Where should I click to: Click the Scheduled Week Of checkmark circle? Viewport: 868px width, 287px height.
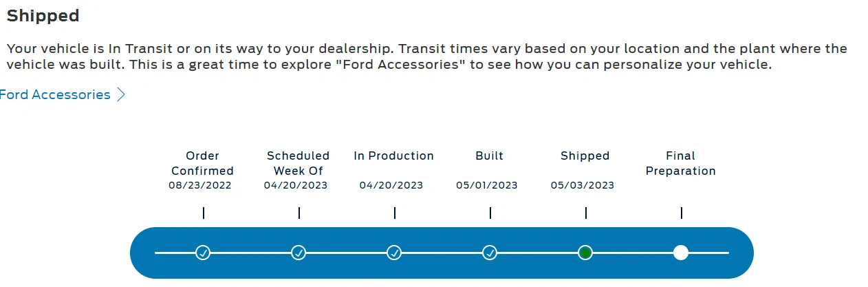pyautogui.click(x=299, y=253)
